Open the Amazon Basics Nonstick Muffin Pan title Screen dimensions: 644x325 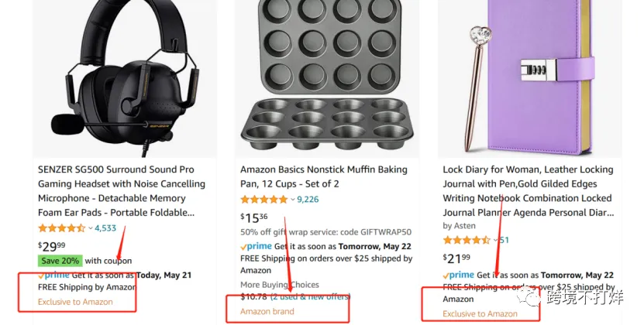324,177
